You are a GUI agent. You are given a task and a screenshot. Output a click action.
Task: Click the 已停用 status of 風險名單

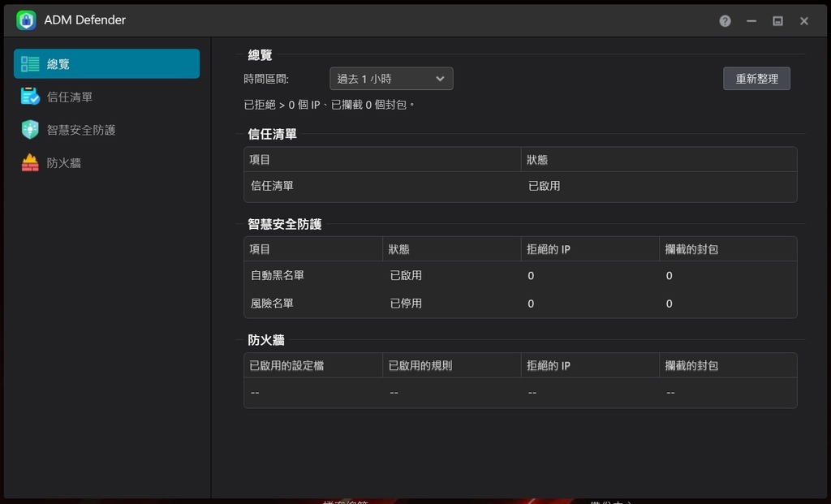click(x=406, y=304)
